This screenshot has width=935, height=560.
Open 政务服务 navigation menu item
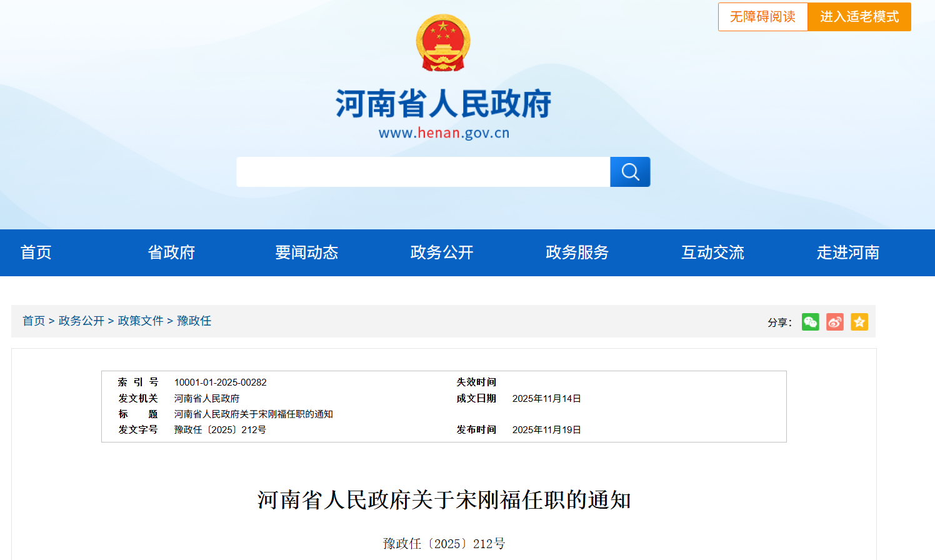click(577, 252)
